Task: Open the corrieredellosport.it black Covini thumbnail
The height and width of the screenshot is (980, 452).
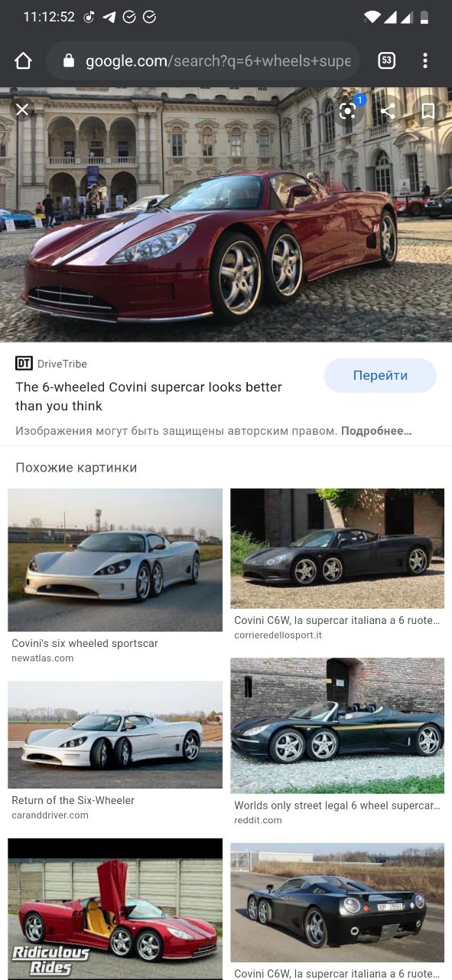Action: pos(337,548)
